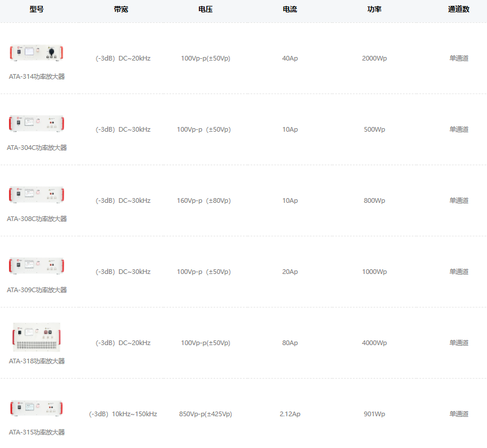Select the 4000Wp power value cell
The width and height of the screenshot is (487, 448).
point(374,343)
